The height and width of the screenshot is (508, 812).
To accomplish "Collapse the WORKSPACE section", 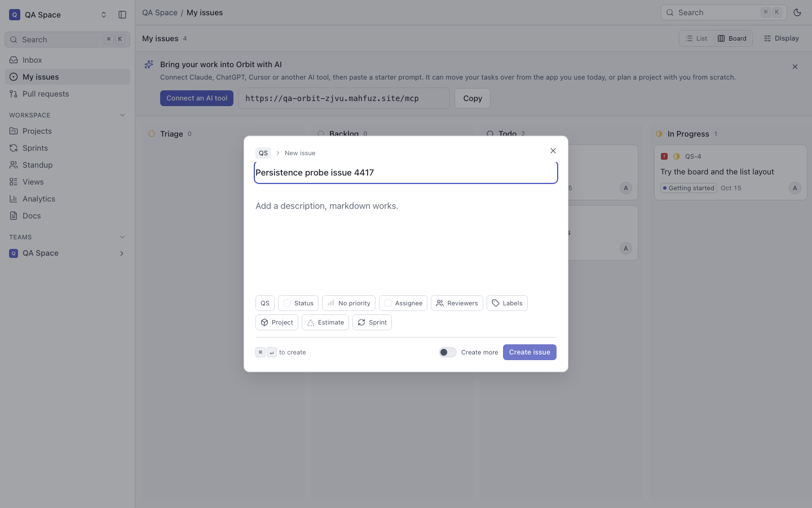I will pyautogui.click(x=122, y=115).
